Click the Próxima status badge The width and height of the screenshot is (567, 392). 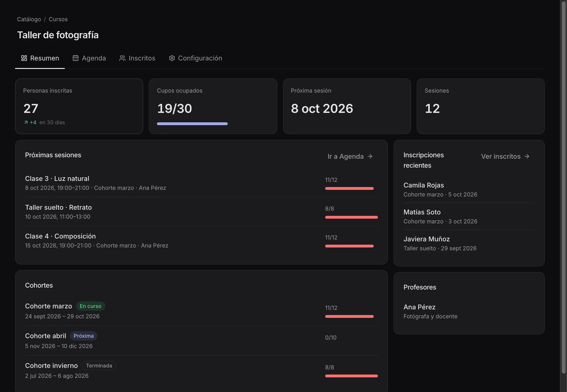(x=84, y=336)
